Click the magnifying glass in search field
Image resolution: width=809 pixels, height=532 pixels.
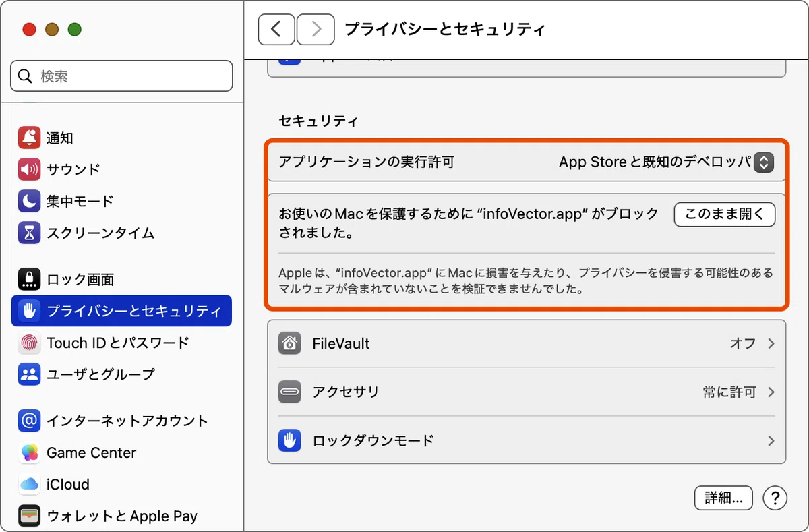[26, 76]
